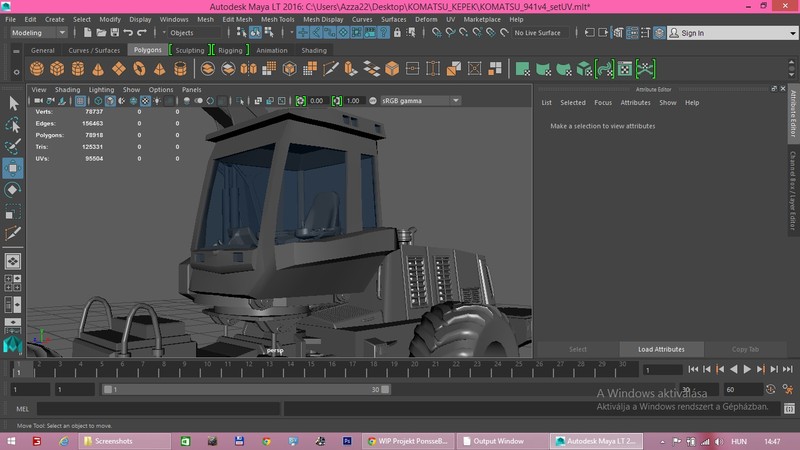Open the sRGB gamma view transform dropdown
The width and height of the screenshot is (800, 450).
[x=420, y=101]
